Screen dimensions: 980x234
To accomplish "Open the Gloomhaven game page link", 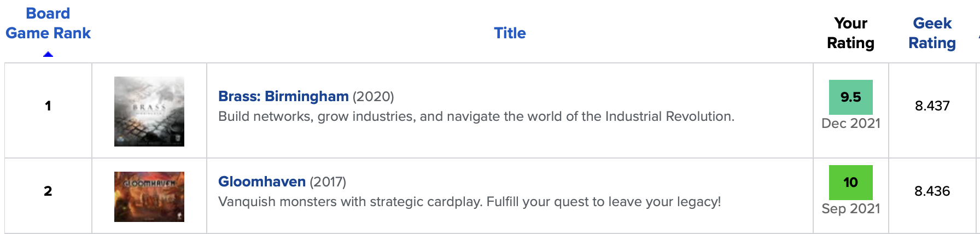I will click(262, 182).
